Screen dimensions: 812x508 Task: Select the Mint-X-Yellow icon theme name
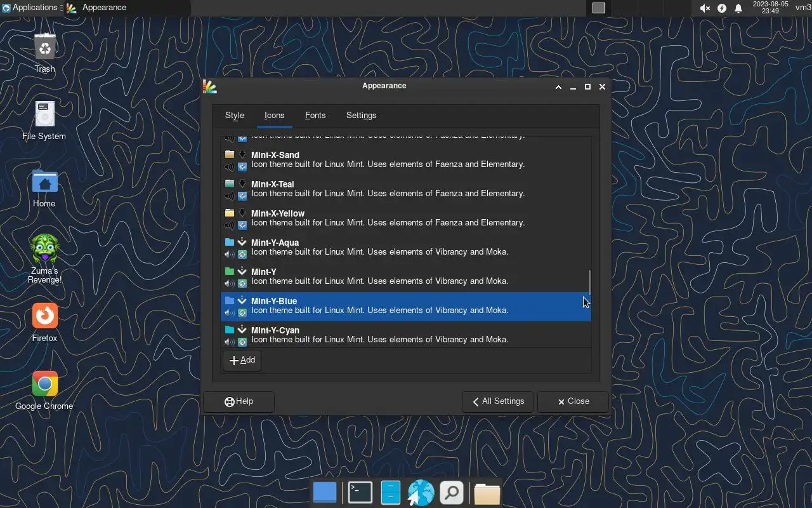(x=278, y=213)
